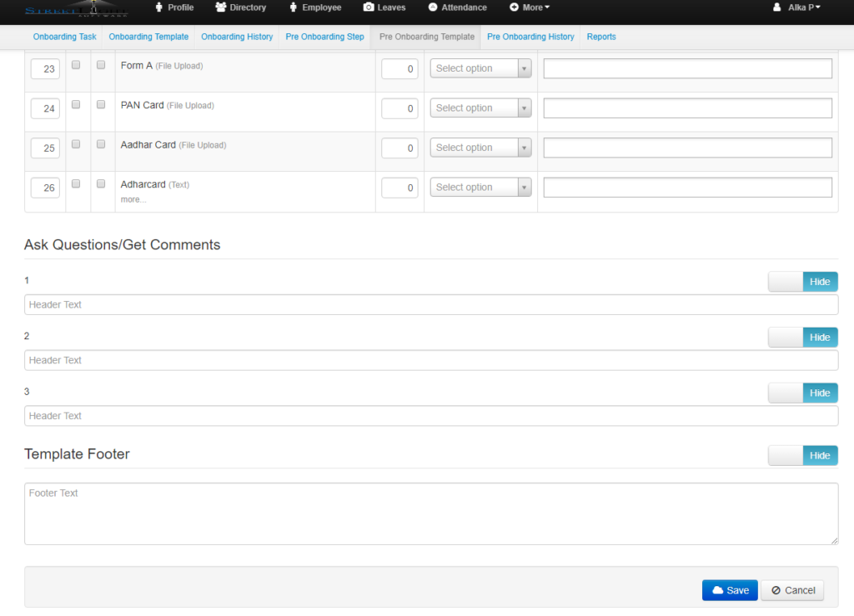This screenshot has height=616, width=854.
Task: Click the Employee icon in the navbar
Action: pos(294,7)
